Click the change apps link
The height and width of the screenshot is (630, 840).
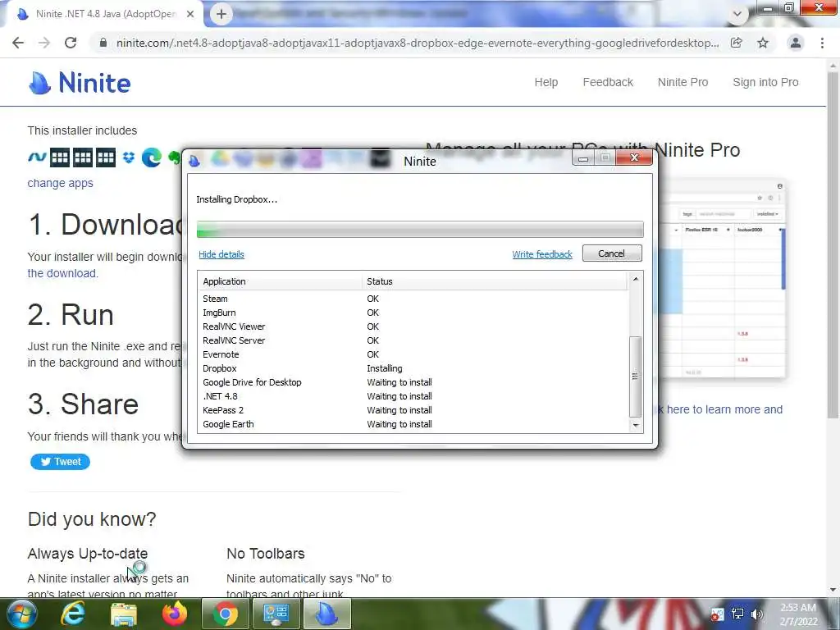(60, 183)
